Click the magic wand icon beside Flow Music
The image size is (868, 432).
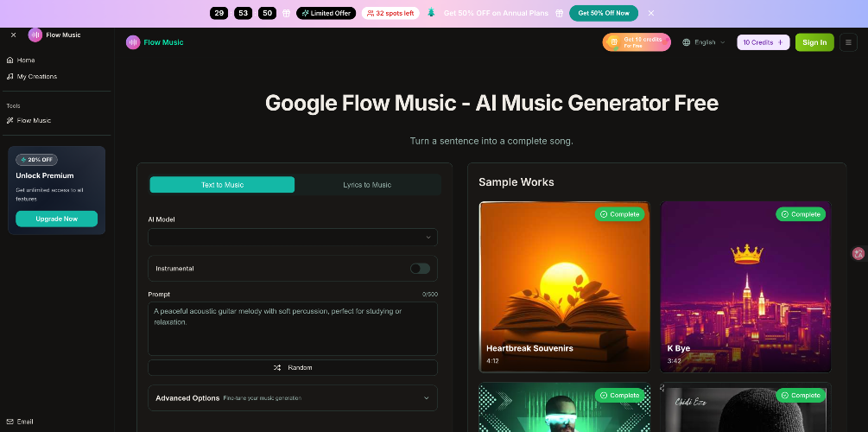tap(10, 120)
